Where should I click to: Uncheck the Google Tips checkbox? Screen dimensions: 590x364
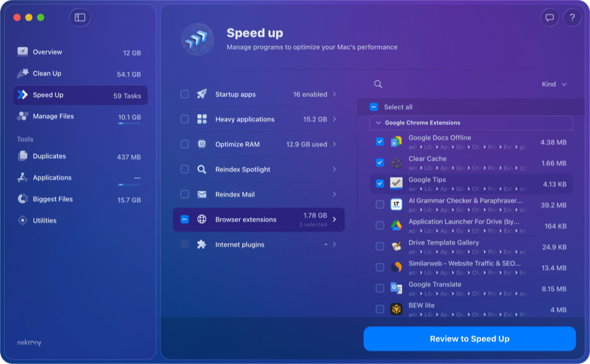point(380,183)
